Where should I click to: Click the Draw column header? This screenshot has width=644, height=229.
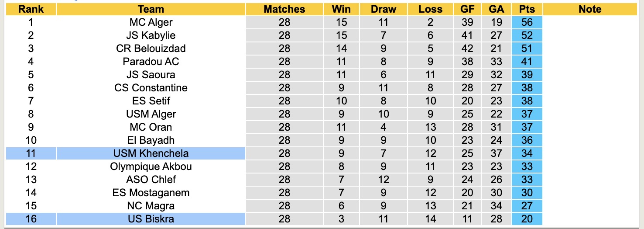point(384,9)
